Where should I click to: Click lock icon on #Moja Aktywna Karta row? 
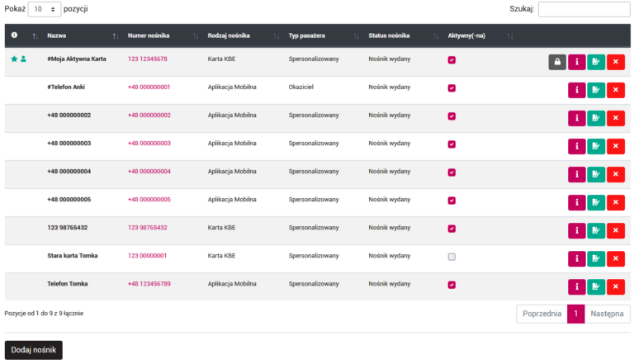click(557, 63)
